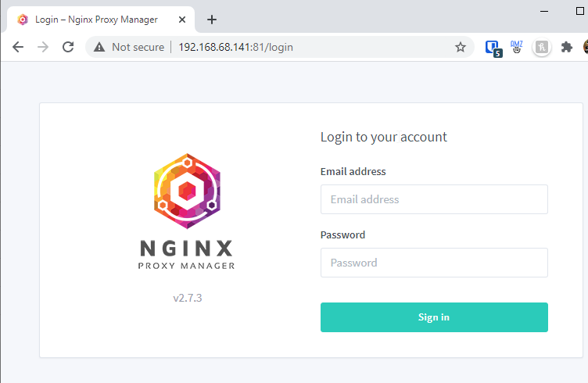Click the Nginx Proxy Manager hexagon logo

187,191
